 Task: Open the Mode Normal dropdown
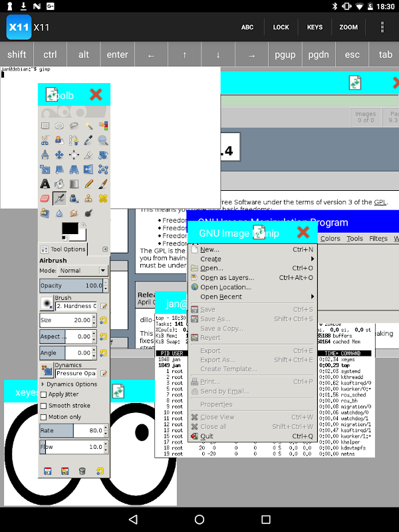point(83,271)
